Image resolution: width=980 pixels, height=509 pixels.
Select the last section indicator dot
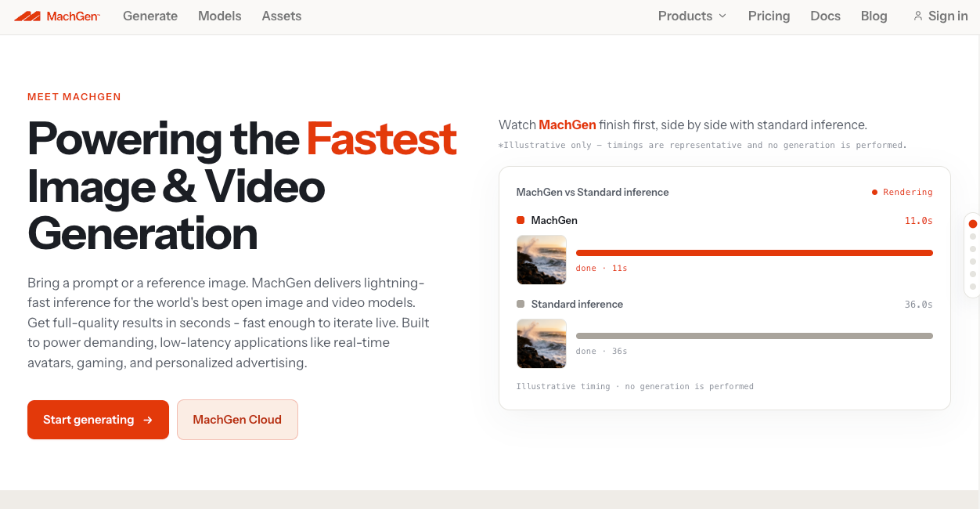973,287
